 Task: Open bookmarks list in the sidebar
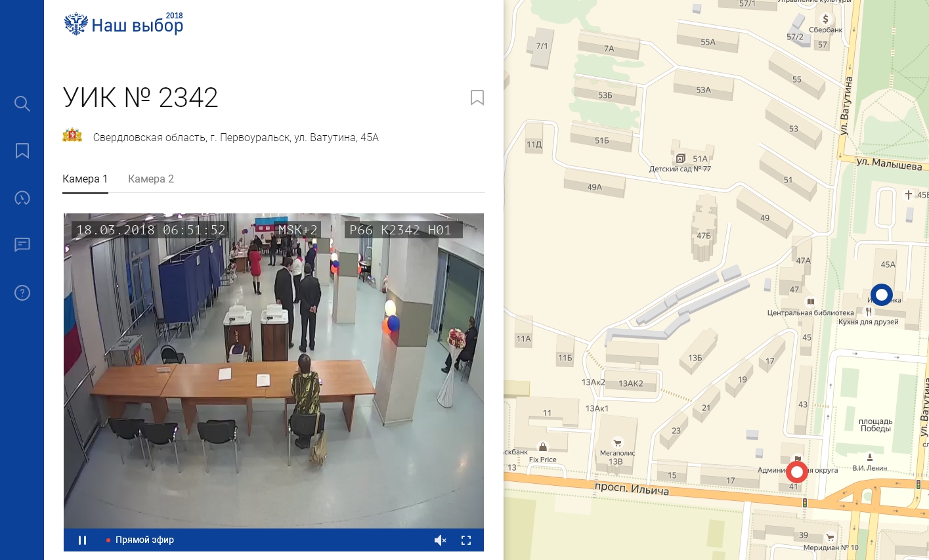click(22, 151)
